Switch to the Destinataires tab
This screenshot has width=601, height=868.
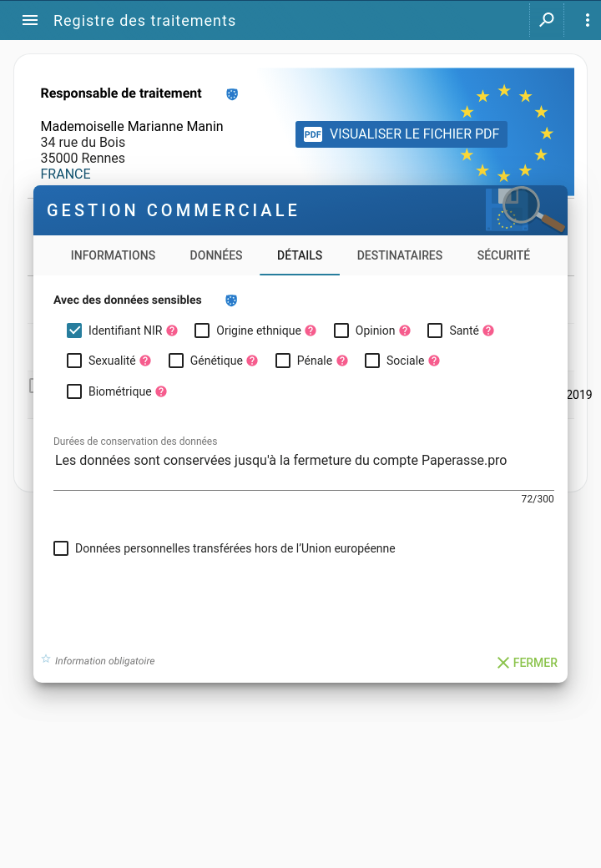399,255
